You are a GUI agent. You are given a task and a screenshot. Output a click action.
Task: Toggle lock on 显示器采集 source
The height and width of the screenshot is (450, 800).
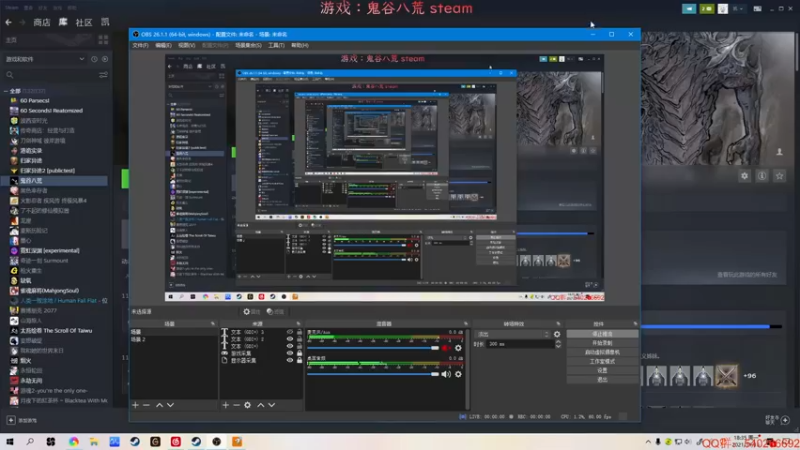pos(299,360)
